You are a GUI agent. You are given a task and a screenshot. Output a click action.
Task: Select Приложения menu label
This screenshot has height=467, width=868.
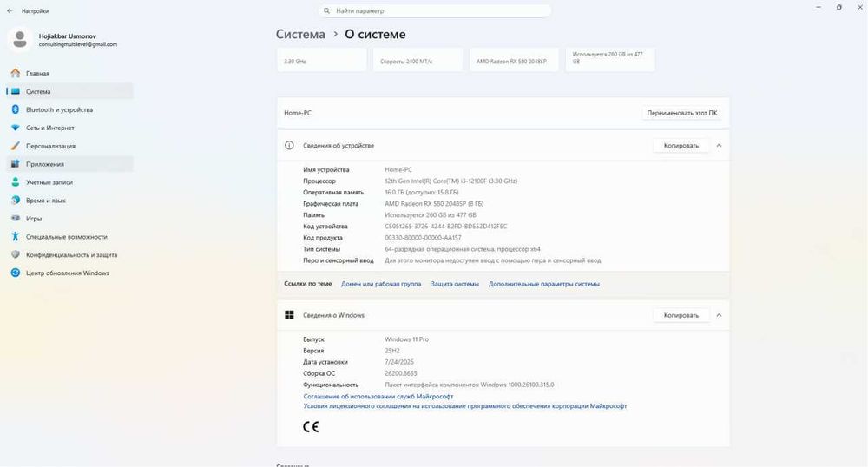pyautogui.click(x=45, y=164)
